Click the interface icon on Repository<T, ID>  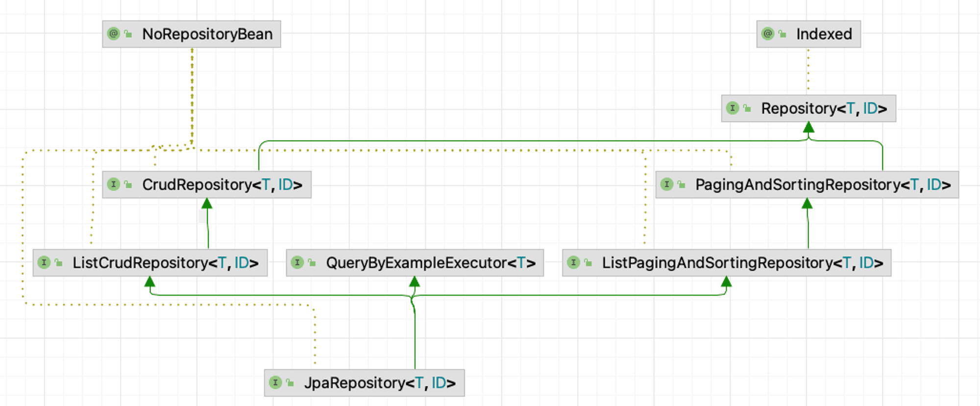pyautogui.click(x=733, y=108)
